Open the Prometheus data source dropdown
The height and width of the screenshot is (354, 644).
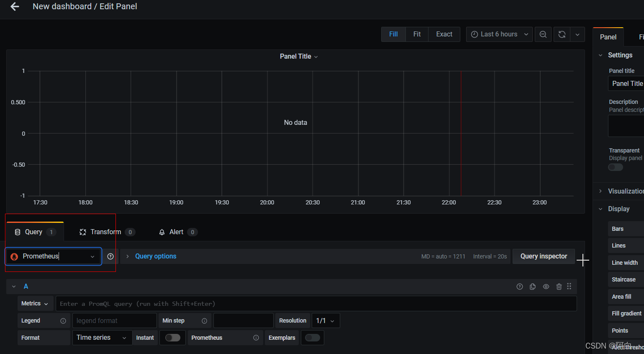(54, 256)
